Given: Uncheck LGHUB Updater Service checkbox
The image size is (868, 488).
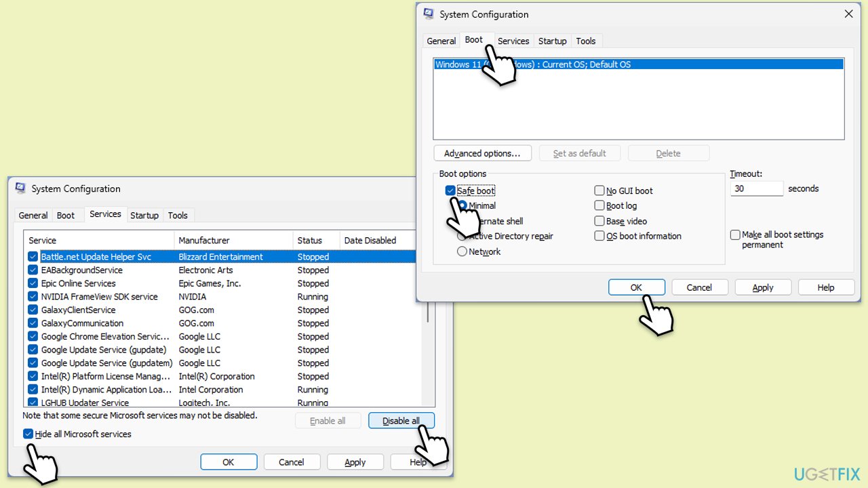Looking at the screenshot, I should pos(33,403).
